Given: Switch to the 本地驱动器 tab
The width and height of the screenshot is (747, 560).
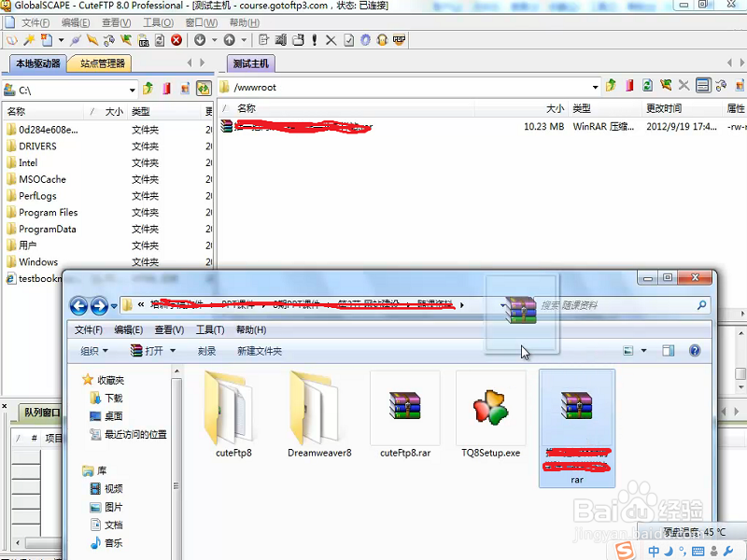Looking at the screenshot, I should [37, 63].
